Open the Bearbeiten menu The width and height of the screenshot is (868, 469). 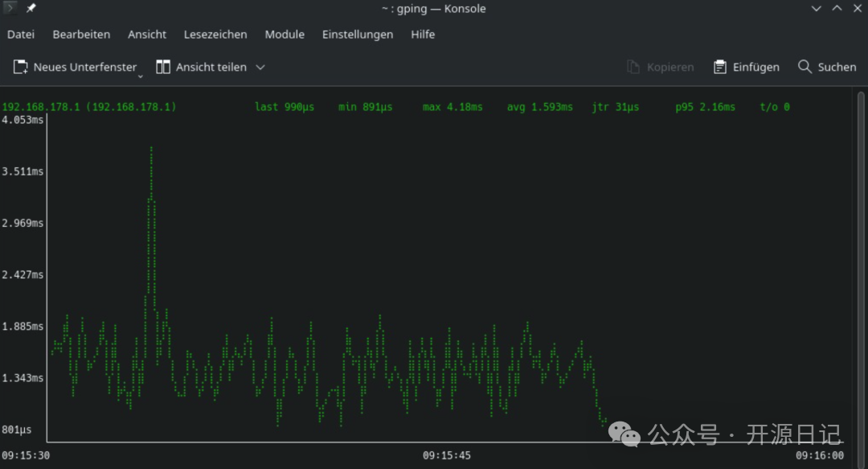[81, 35]
